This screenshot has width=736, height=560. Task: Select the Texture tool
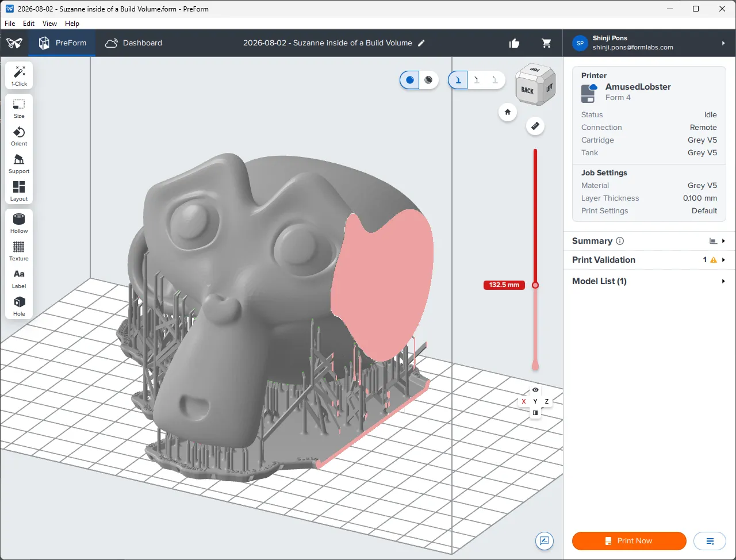[x=19, y=251]
